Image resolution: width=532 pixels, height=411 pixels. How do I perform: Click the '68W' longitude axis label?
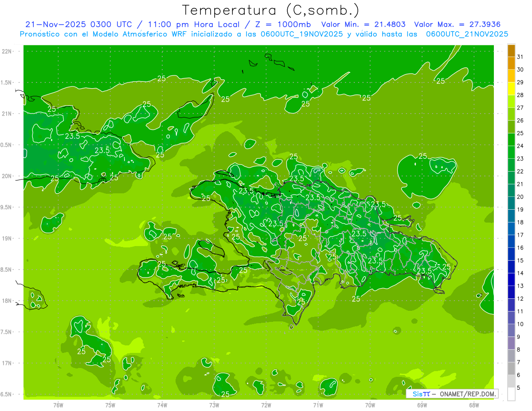click(x=474, y=405)
